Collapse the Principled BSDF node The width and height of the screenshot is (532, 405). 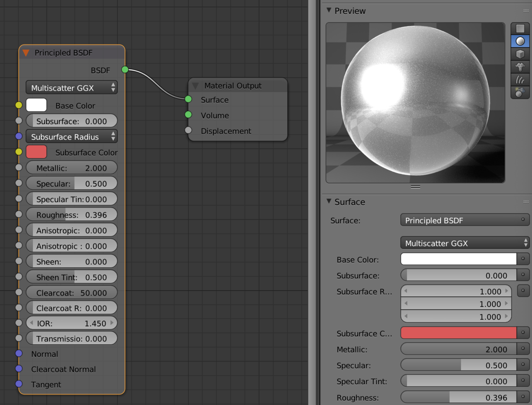pos(26,53)
